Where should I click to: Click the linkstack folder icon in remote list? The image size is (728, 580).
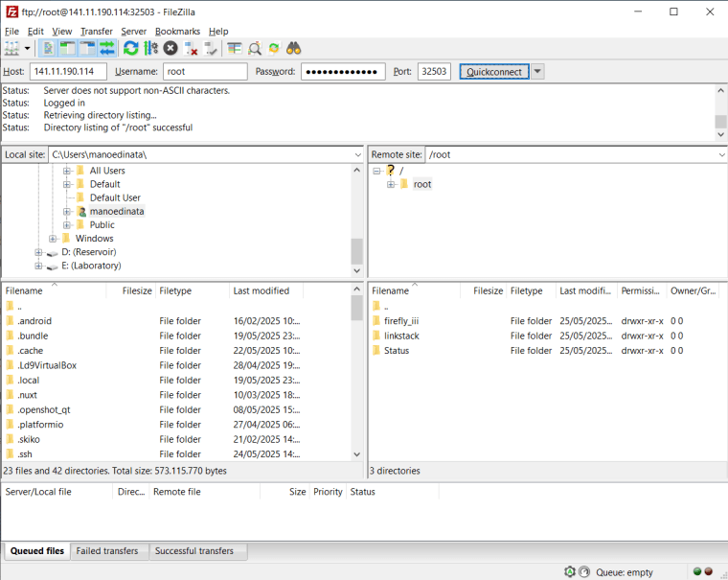[x=376, y=336]
